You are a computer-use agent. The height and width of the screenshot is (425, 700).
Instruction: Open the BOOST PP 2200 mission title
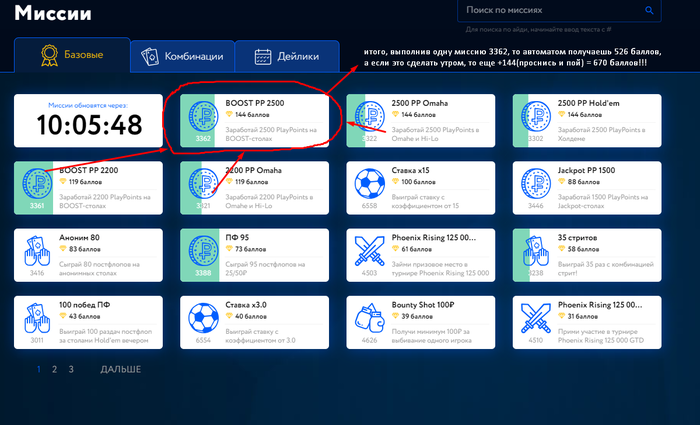(x=88, y=171)
